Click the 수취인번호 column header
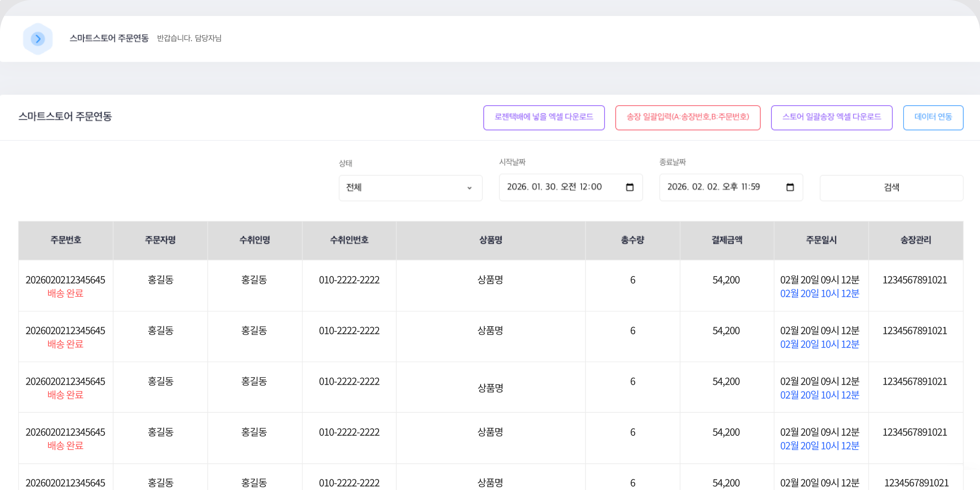 point(349,240)
